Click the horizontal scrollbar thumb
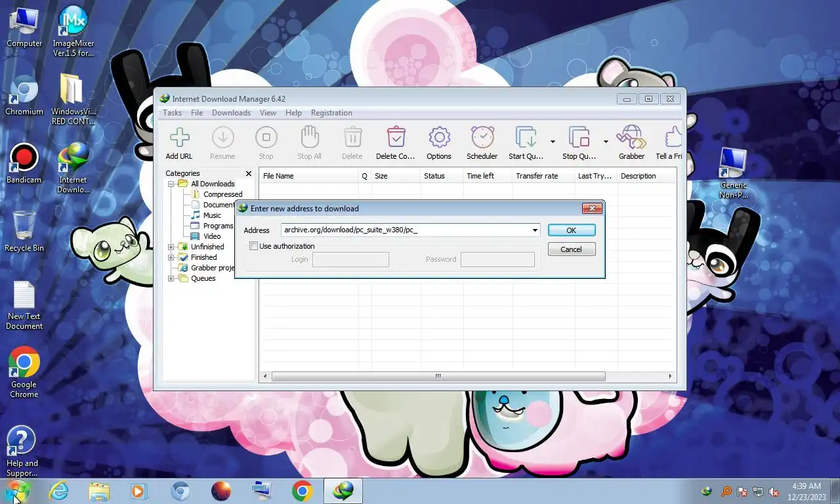 pos(438,377)
